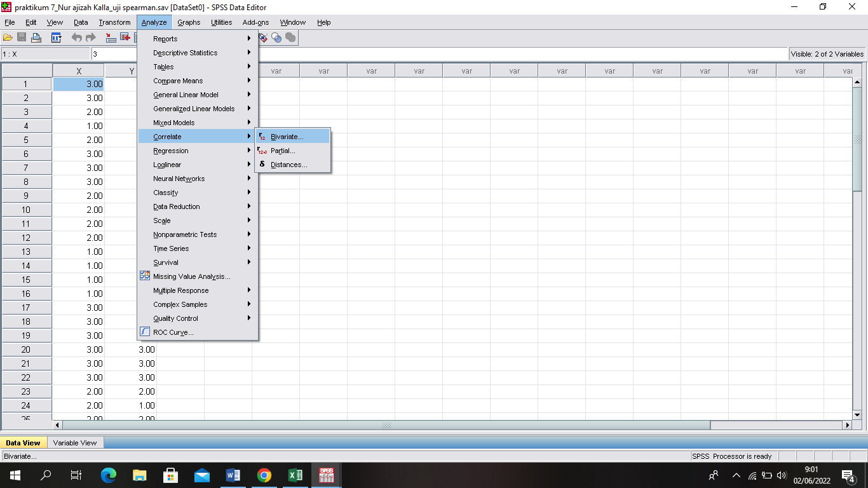Expand the General Linear Model submenu

198,95
